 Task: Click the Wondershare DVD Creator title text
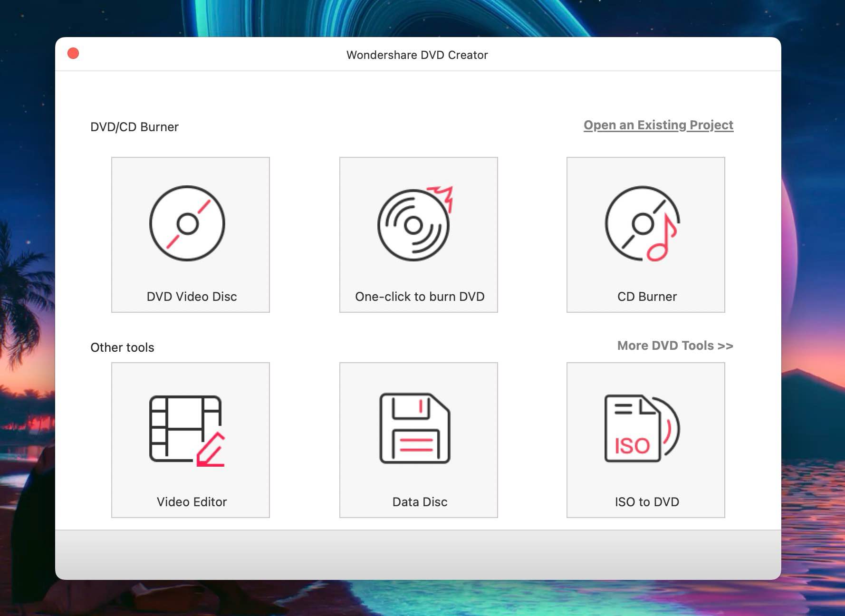[417, 55]
